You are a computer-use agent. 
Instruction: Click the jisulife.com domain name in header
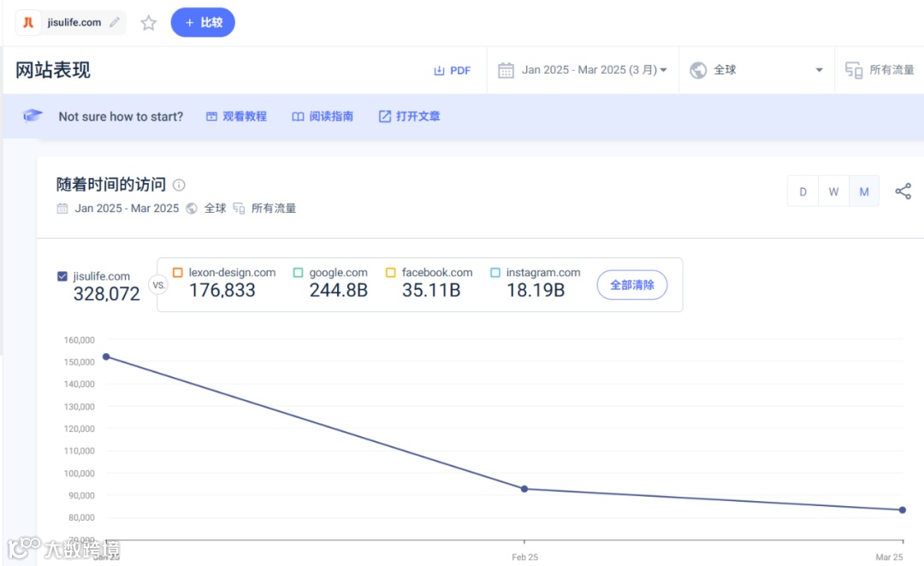click(x=74, y=22)
